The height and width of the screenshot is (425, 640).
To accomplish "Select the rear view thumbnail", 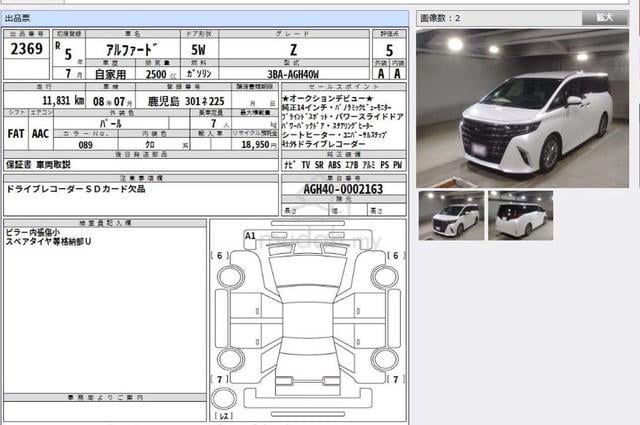I will coord(521,216).
